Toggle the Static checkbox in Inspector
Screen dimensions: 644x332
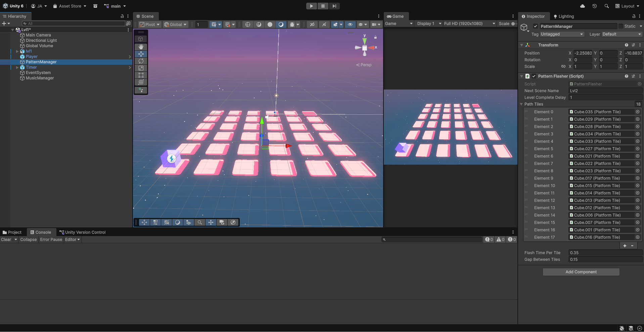tap(621, 26)
